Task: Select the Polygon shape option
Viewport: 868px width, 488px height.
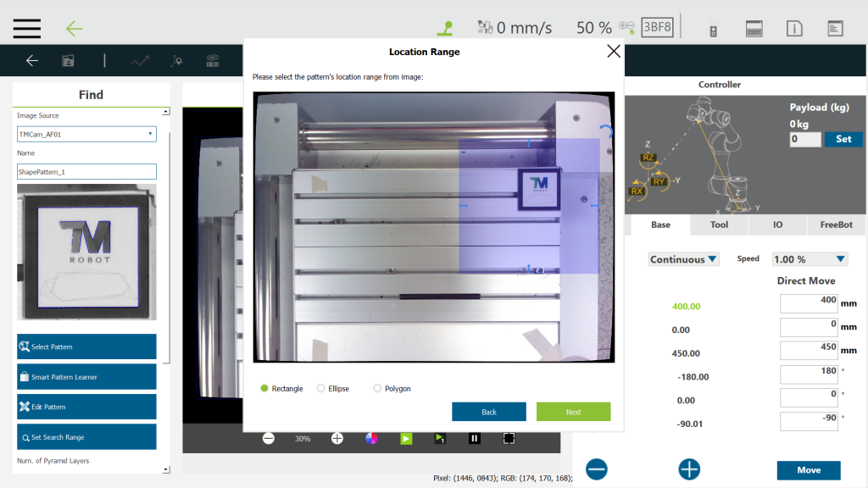Action: (x=378, y=388)
